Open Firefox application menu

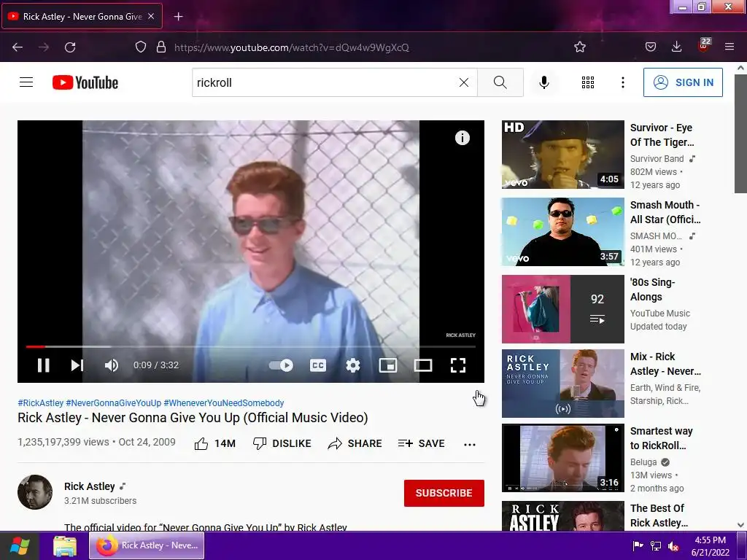point(729,47)
